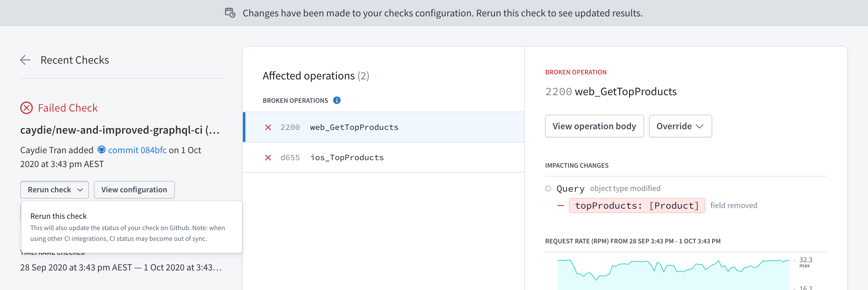Image resolution: width=868 pixels, height=290 pixels.
Task: Click the GitHub icon before commit 084bfc
Action: coord(102,149)
